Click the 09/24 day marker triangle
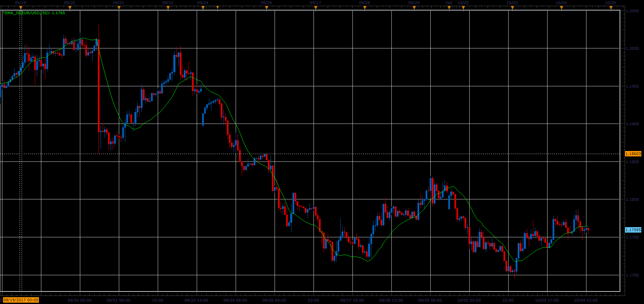Viewport: 644px width, 304px height. [x=203, y=7]
